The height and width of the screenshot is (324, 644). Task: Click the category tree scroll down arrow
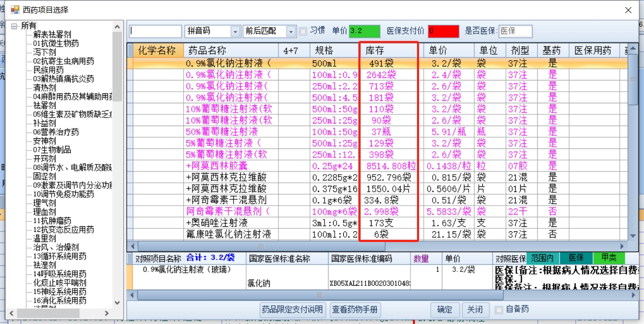pyautogui.click(x=117, y=303)
